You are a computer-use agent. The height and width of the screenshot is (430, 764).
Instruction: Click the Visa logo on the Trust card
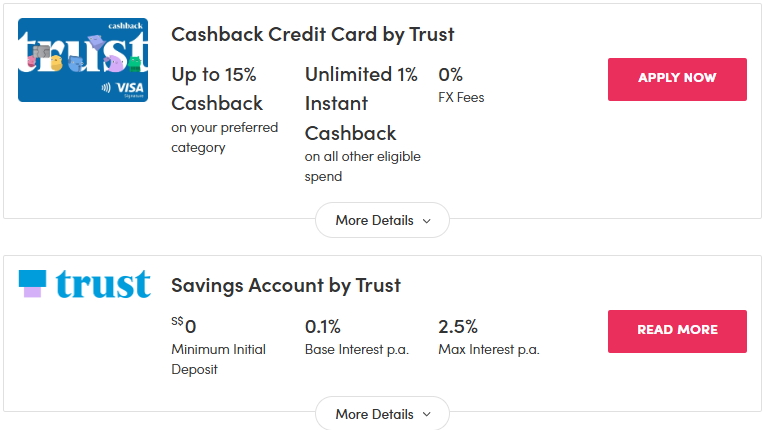coord(130,87)
